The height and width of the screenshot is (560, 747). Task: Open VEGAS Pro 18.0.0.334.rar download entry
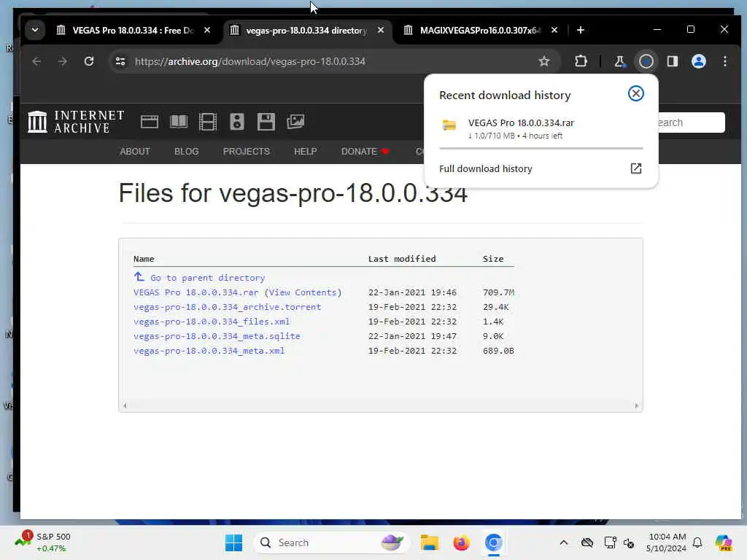(x=541, y=128)
